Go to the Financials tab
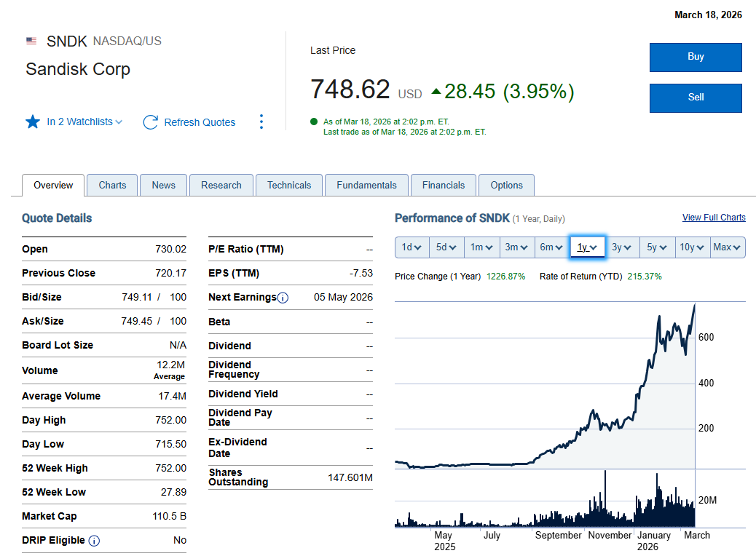 pos(444,186)
